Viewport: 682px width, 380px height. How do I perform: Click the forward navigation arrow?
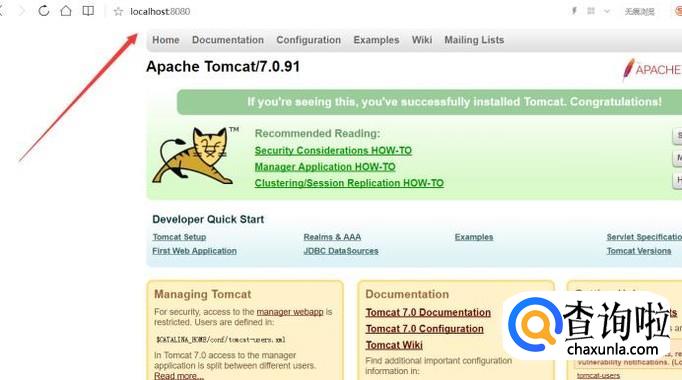(x=21, y=11)
